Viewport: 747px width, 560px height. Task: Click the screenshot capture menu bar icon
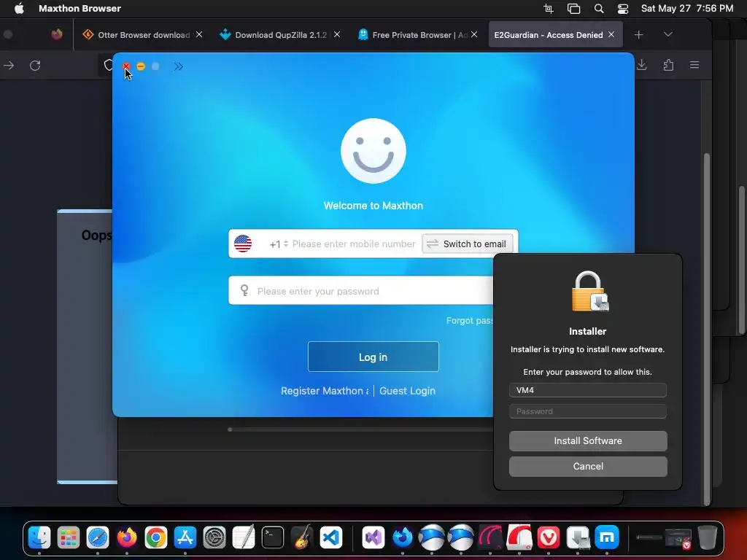[549, 9]
